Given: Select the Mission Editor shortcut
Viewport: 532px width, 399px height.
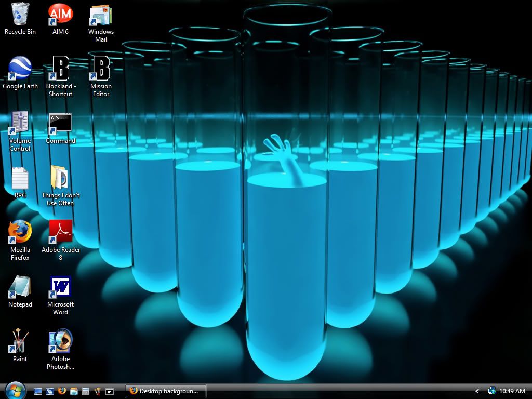Looking at the screenshot, I should click(x=101, y=69).
